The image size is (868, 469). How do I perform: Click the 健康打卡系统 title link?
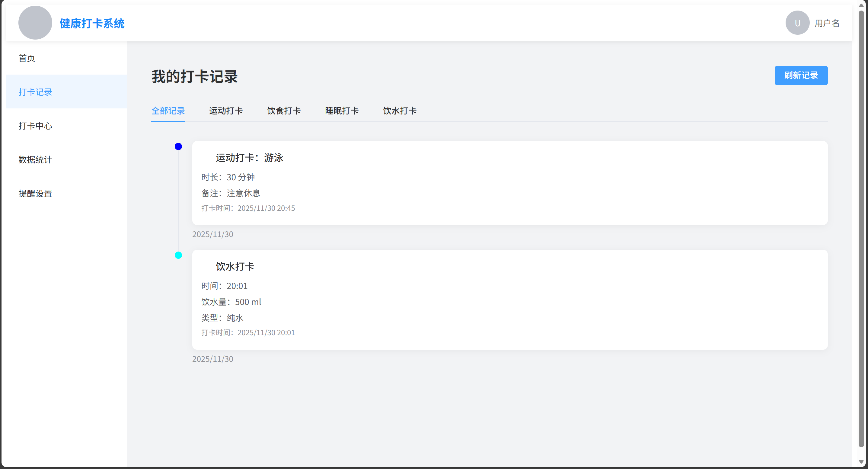92,23
